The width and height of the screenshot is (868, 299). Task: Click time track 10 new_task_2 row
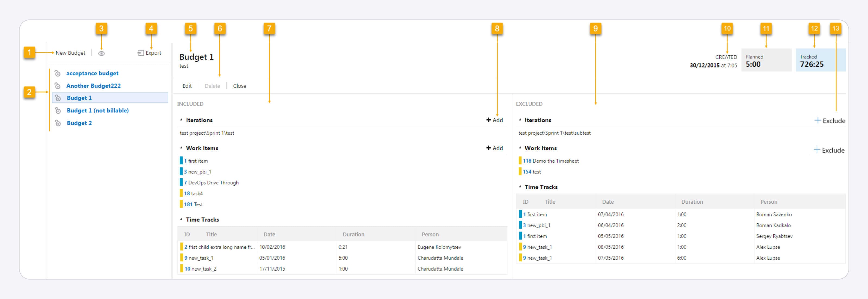(342, 269)
